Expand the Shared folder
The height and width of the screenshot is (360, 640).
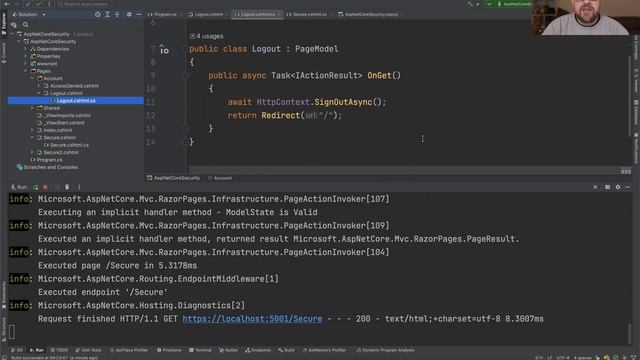click(32, 108)
